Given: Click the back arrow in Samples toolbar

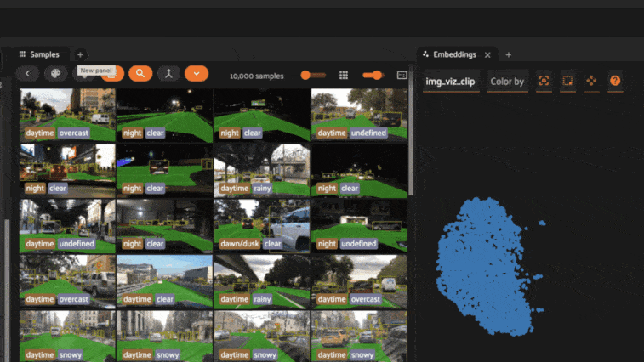Looking at the screenshot, I should pyautogui.click(x=28, y=74).
